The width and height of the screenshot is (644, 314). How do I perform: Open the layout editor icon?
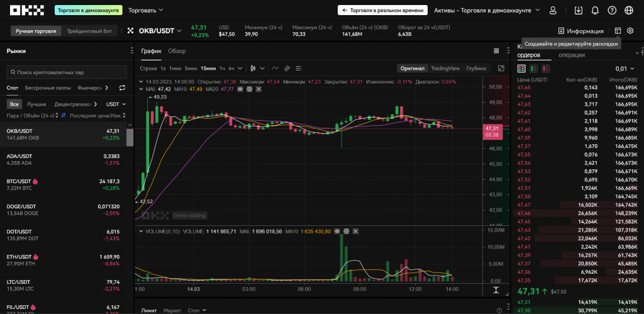click(618, 31)
